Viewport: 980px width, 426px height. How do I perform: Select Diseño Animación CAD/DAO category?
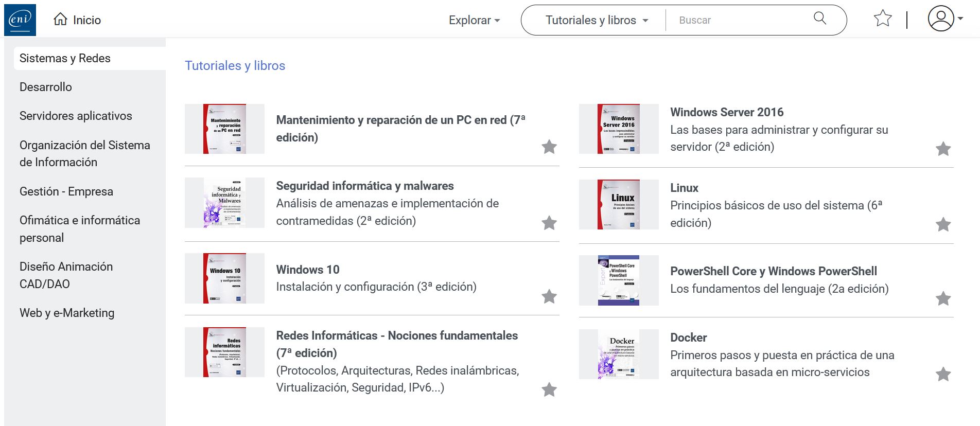(x=66, y=275)
